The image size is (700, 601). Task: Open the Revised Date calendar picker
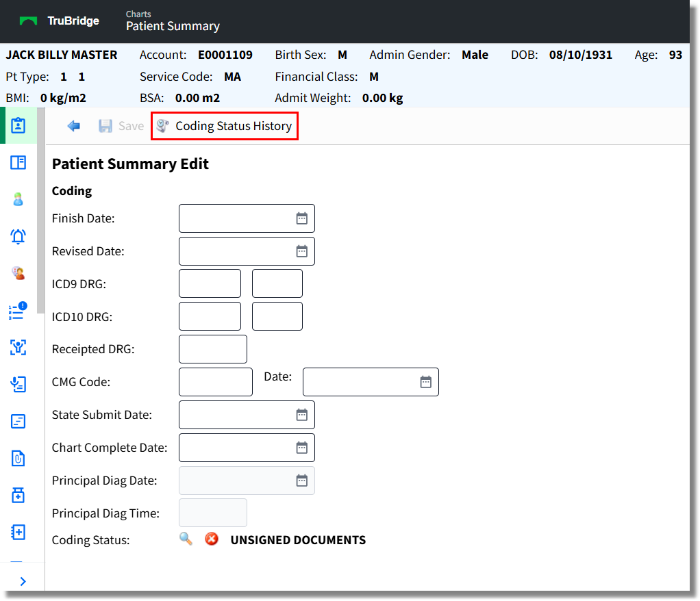[302, 251]
